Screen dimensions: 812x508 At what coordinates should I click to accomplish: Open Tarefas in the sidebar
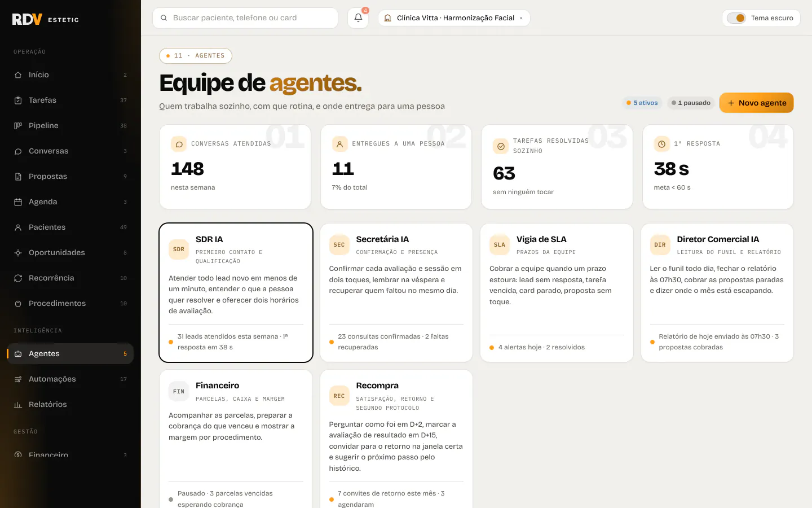click(70, 100)
